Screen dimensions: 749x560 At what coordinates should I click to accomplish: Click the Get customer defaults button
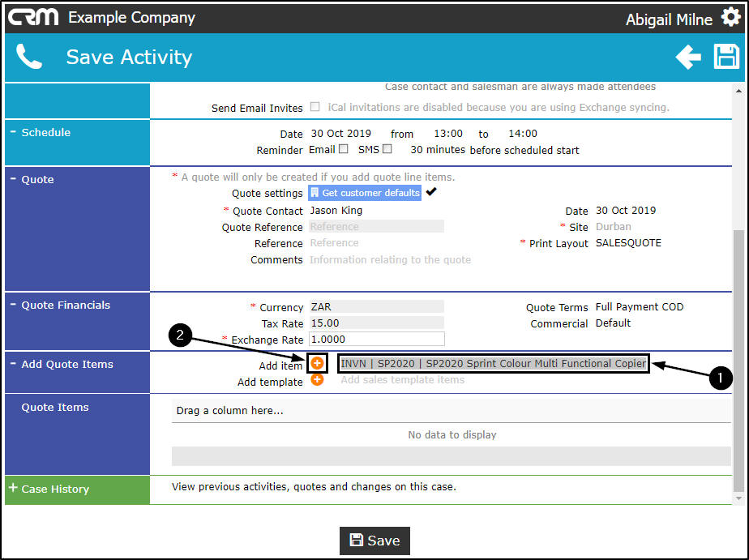click(x=365, y=193)
